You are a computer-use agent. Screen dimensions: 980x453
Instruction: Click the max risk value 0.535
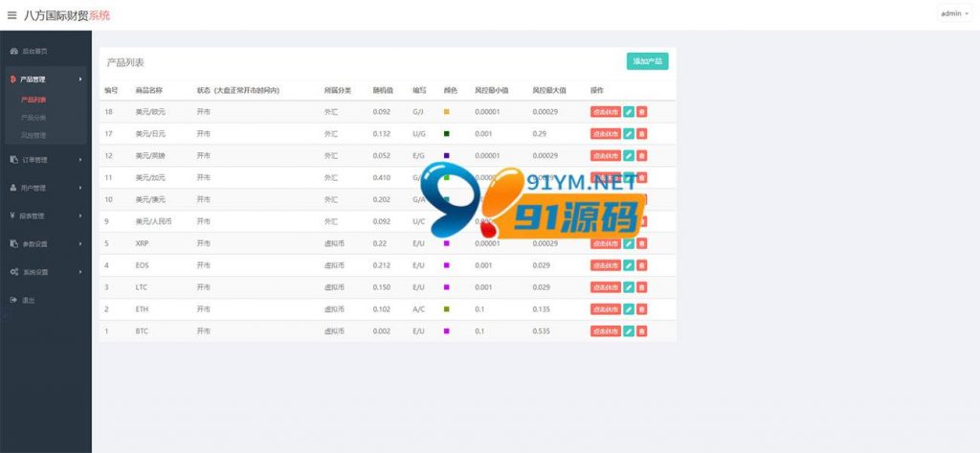[x=542, y=331]
